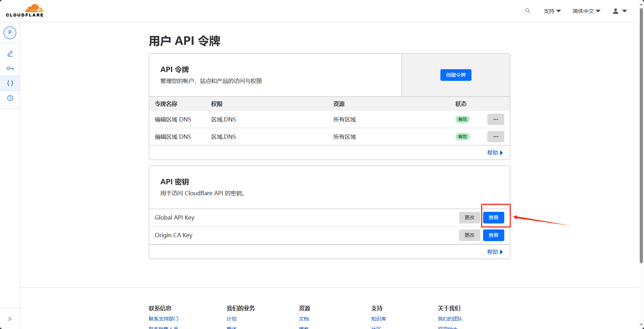This screenshot has width=644, height=329.
Task: Expand the account caret dropdown arrow
Action: click(625, 11)
